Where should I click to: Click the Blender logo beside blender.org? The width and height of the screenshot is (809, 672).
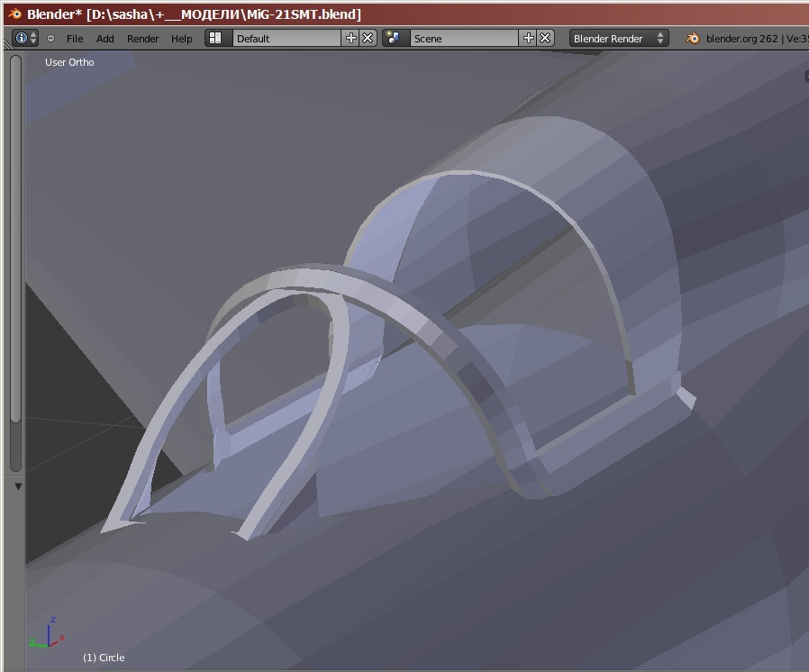[x=693, y=38]
